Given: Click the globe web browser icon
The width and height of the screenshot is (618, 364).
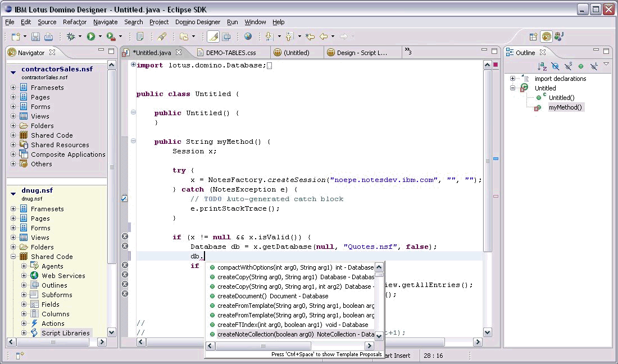Looking at the screenshot, I should tap(248, 37).
